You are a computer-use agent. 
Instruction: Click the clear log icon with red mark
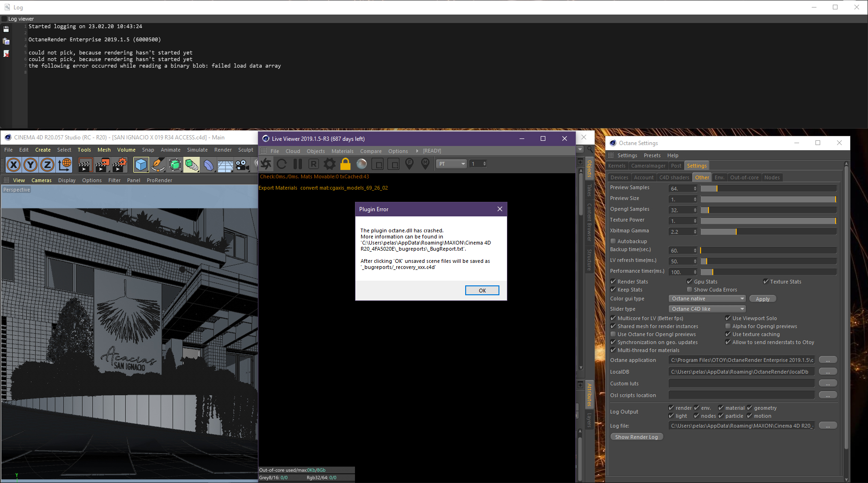[6, 54]
